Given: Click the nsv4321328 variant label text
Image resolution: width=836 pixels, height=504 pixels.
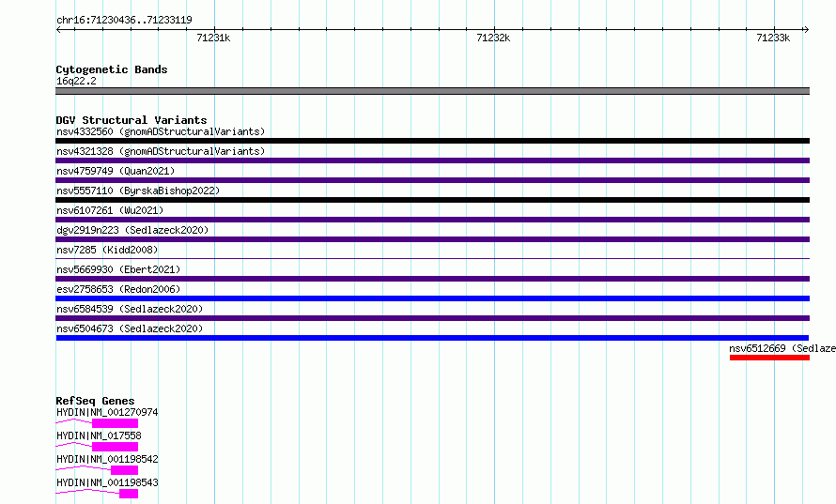Looking at the screenshot, I should point(161,151).
